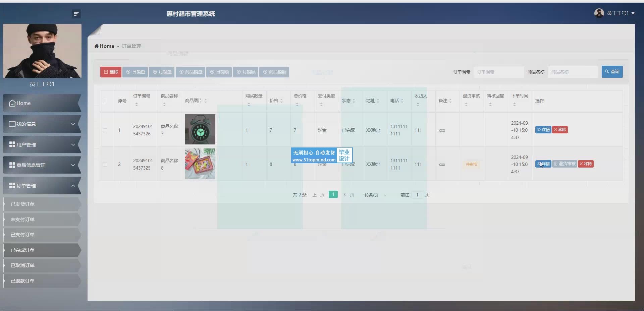Toggle the select-all checkbox in table header
Image resolution: width=644 pixels, height=311 pixels.
[x=105, y=101]
